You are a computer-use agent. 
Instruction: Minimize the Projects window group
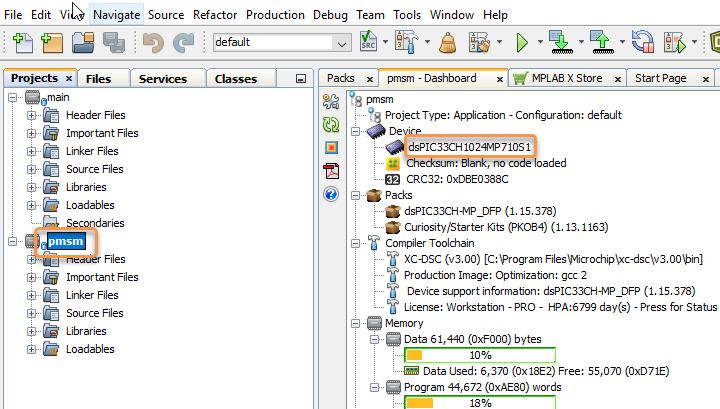point(301,79)
